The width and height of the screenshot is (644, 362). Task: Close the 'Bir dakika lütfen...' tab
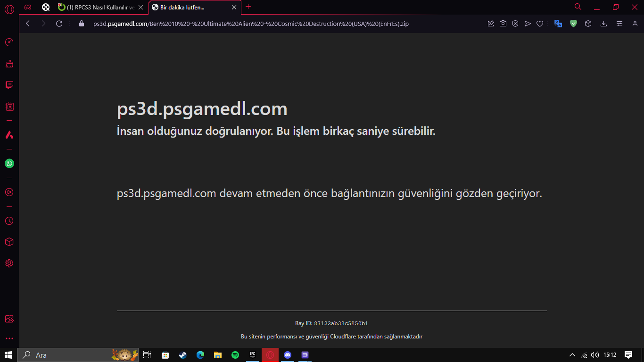[234, 7]
